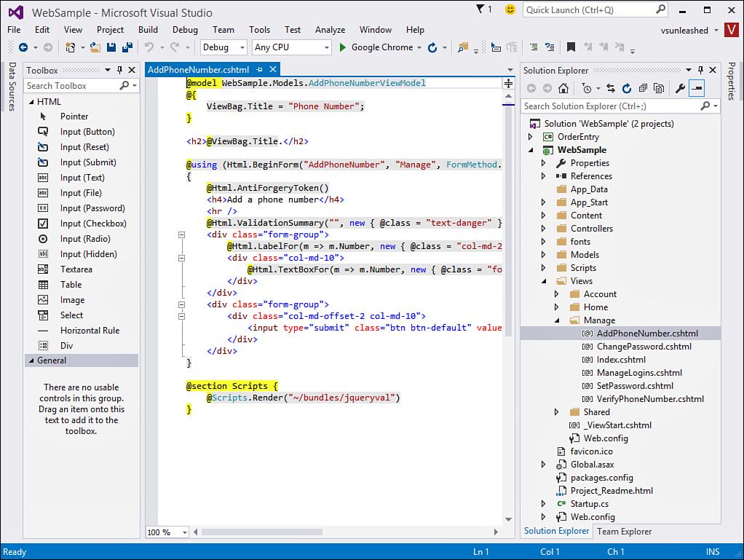The height and width of the screenshot is (560, 744).
Task: Toggle auto-hide pin on Solution Explorer
Action: 700,70
